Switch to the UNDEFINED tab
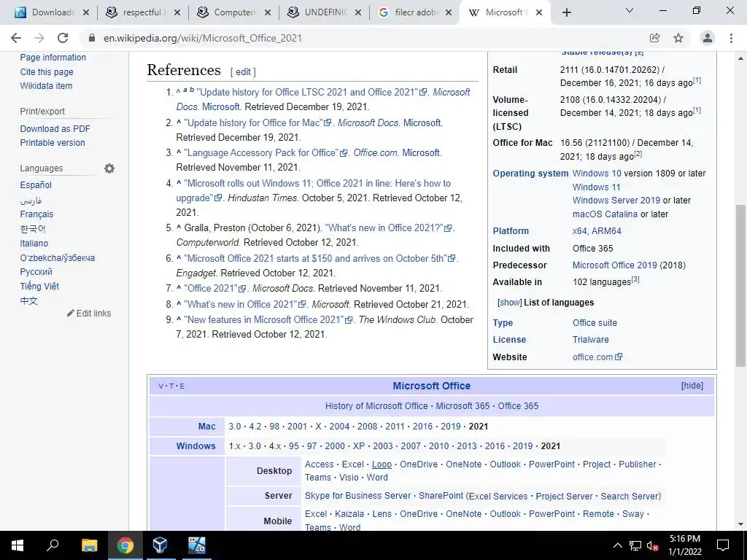 click(324, 12)
